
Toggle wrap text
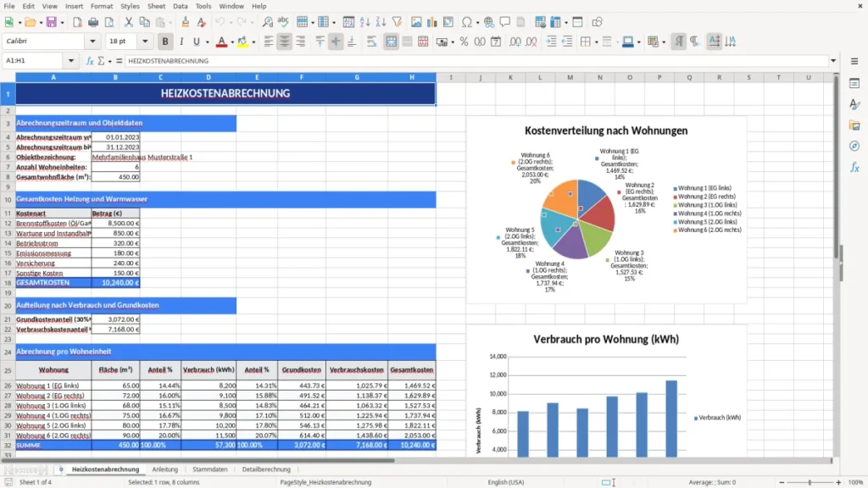[x=371, y=42]
